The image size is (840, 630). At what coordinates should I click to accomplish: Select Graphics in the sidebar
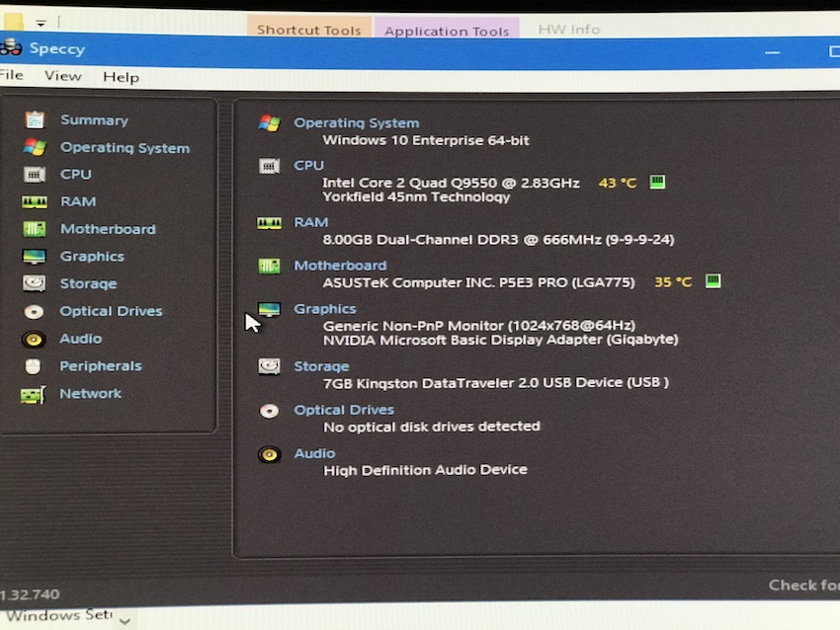click(92, 257)
